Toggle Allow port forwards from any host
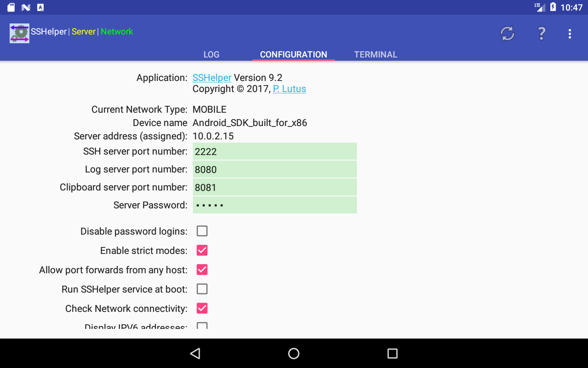This screenshot has width=588, height=368. click(202, 270)
